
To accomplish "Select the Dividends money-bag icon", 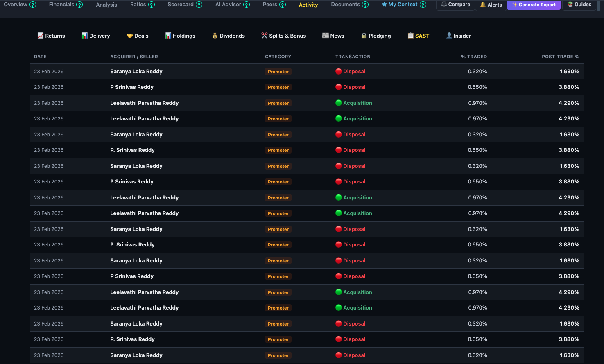I will coord(215,36).
